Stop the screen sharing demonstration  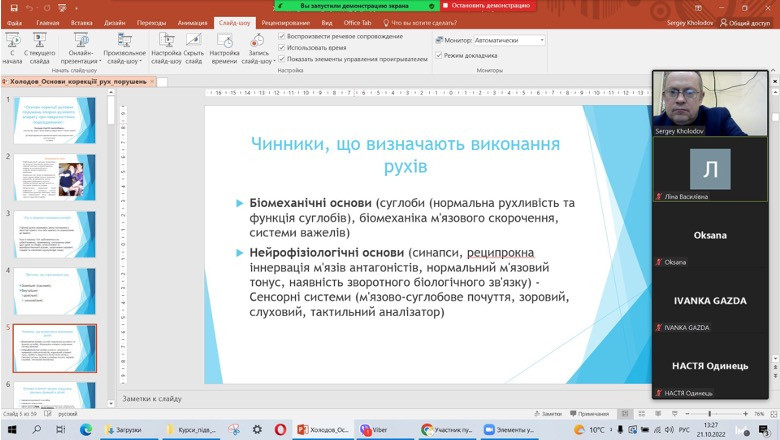point(487,5)
